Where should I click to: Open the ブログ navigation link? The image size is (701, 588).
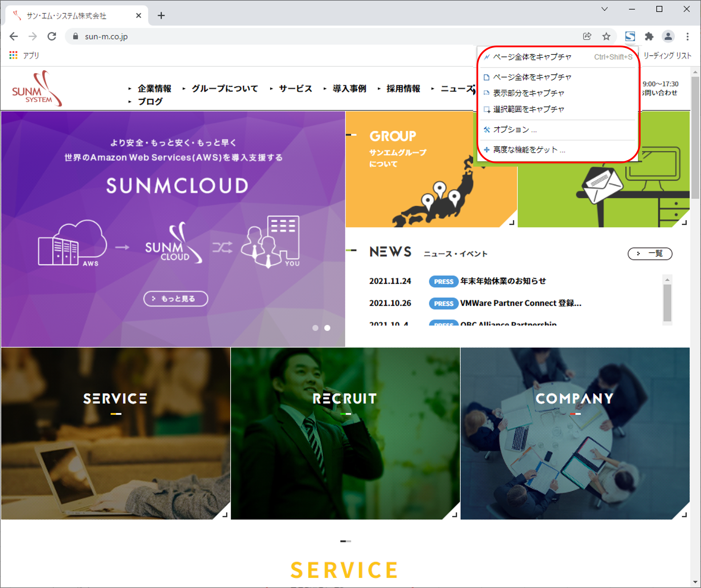[x=150, y=101]
